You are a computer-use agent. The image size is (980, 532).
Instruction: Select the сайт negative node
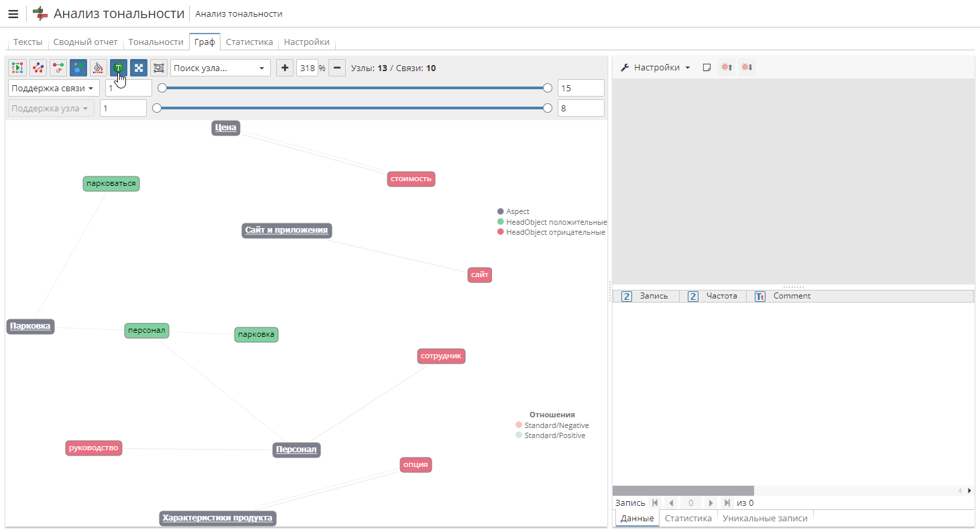pos(480,274)
